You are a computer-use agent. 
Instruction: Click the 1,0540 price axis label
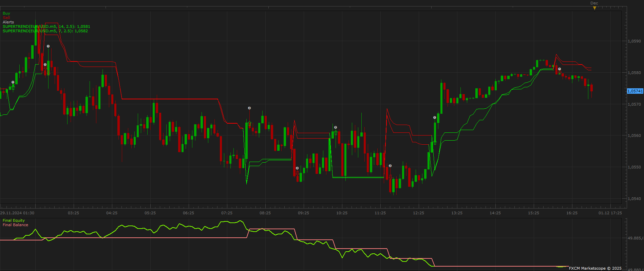(x=634, y=199)
